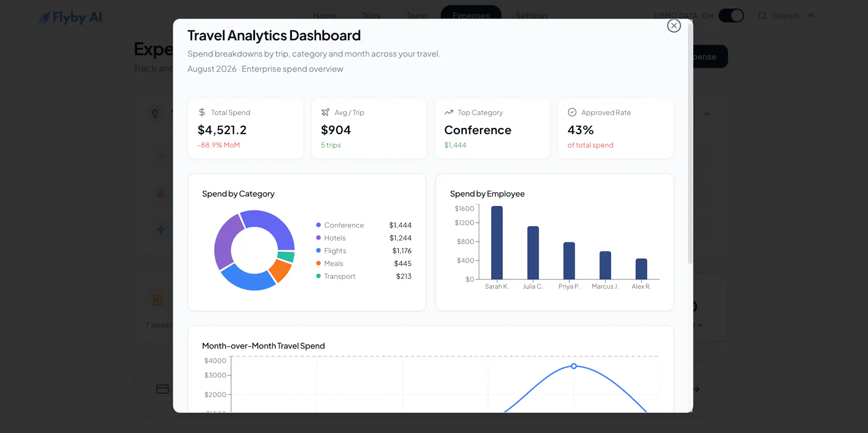Open the Home tab in the navigation

click(325, 16)
